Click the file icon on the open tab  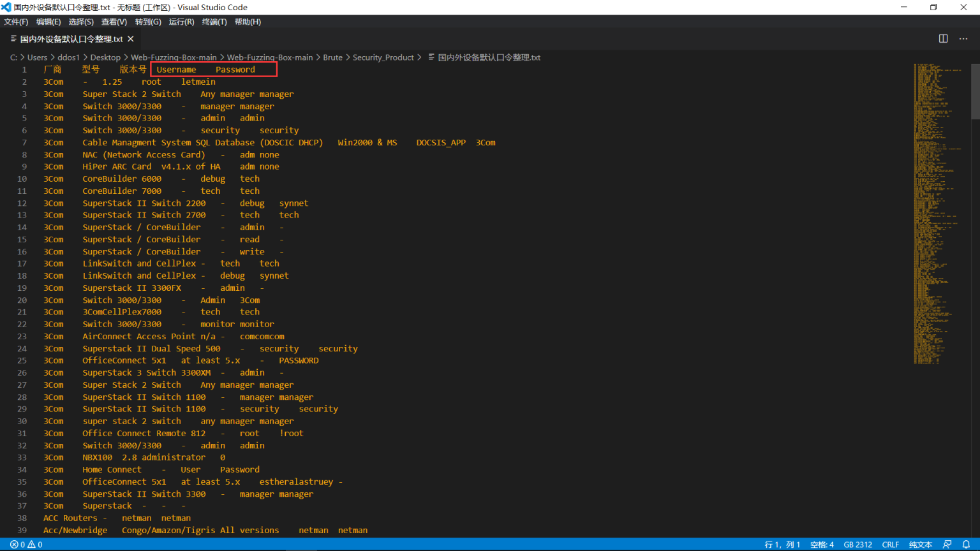coord(13,38)
